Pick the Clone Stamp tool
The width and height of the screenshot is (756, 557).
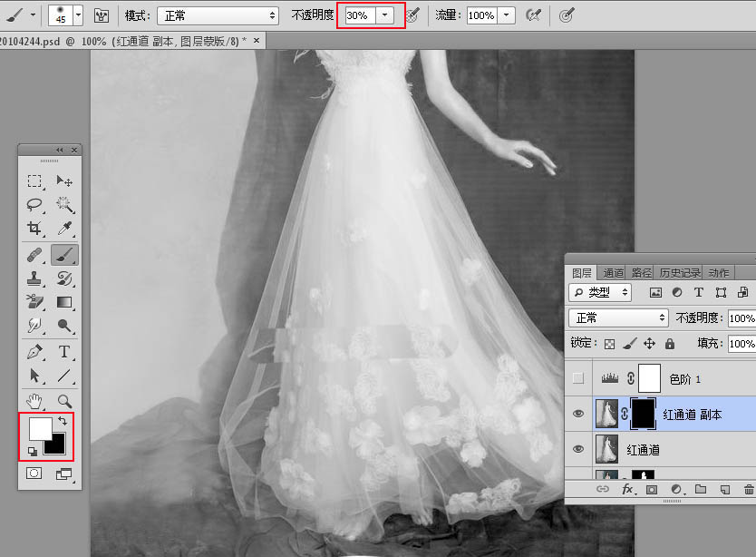pyautogui.click(x=34, y=278)
